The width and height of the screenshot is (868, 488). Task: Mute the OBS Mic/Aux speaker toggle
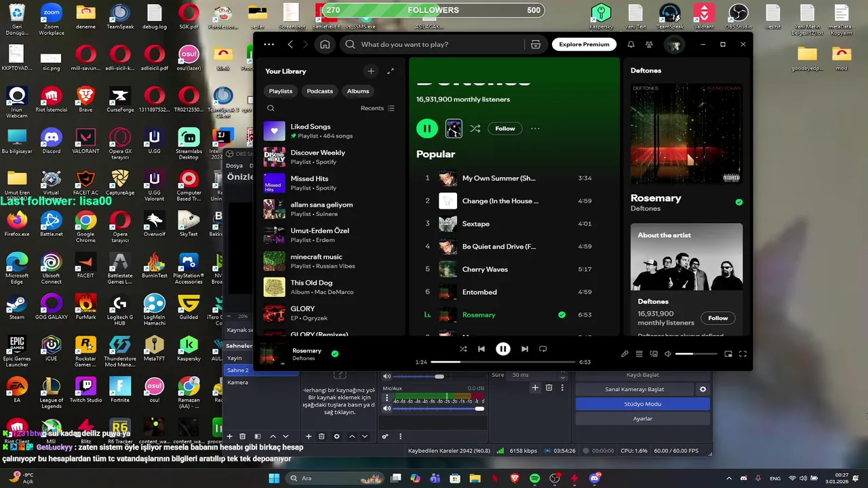coord(387,409)
